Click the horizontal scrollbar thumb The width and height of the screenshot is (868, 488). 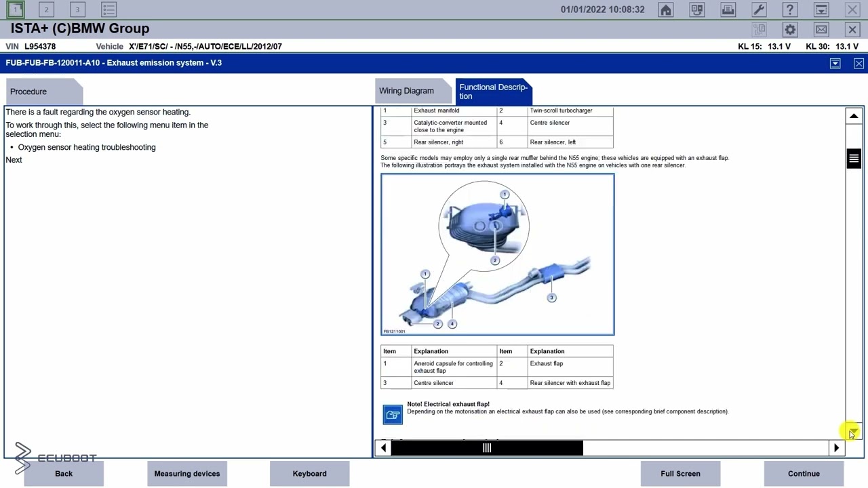click(487, 447)
